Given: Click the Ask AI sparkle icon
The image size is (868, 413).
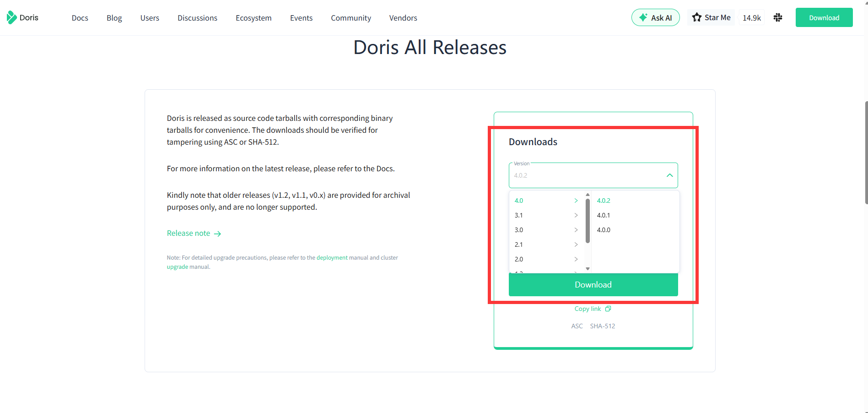Looking at the screenshot, I should pyautogui.click(x=643, y=17).
